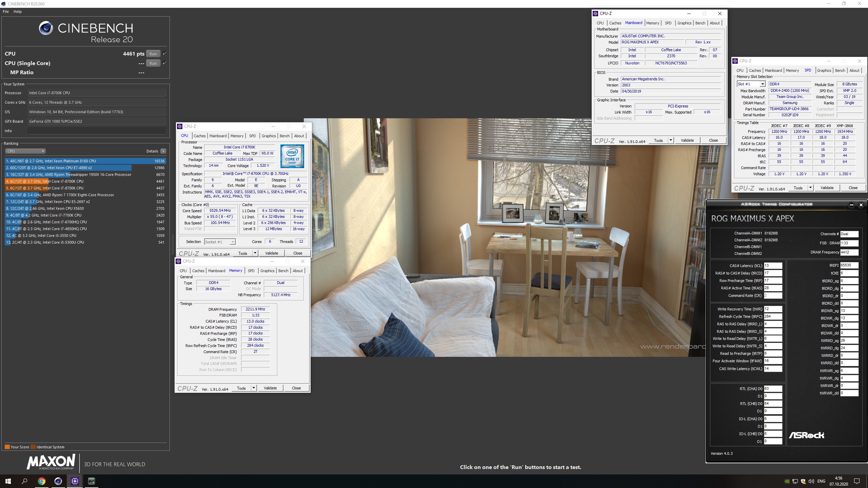Open the volume control in system tray
This screenshot has height=488, width=868.
point(811,481)
